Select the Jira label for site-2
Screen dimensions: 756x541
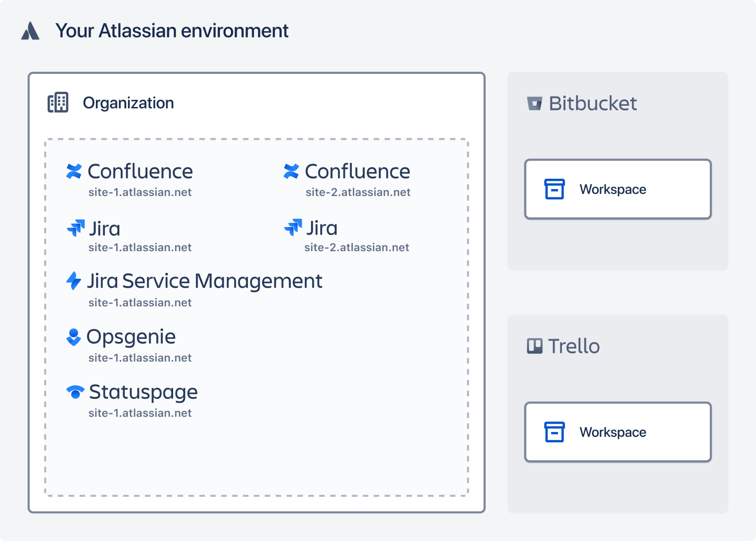[x=322, y=228]
